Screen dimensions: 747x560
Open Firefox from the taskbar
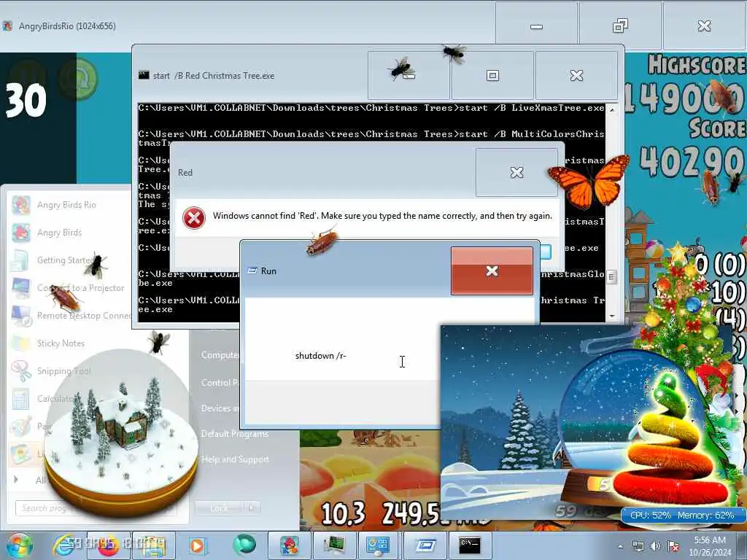(x=109, y=545)
